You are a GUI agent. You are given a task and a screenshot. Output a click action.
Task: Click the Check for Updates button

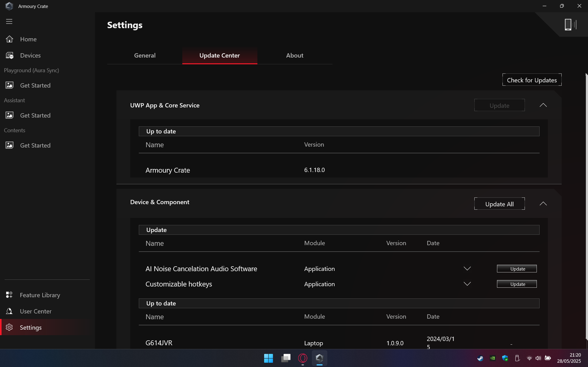pos(532,80)
